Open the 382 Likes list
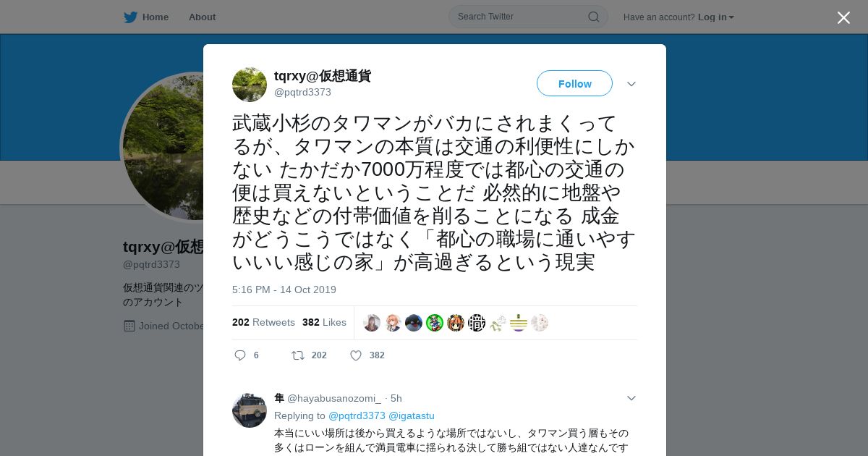The image size is (868, 456). coord(324,322)
